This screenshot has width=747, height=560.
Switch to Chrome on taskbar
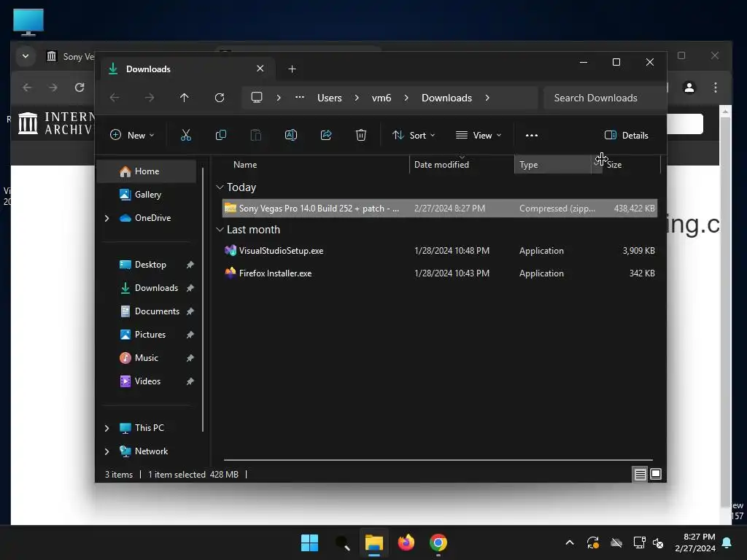pos(438,542)
